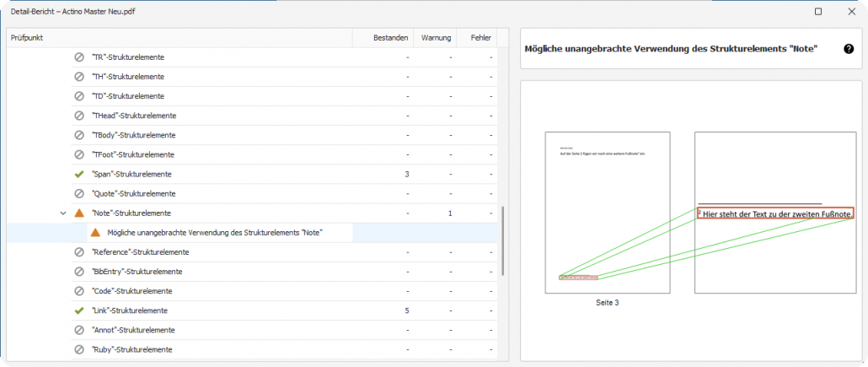Click the not-applicable icon beside "TR"-Strukturelemente
868x367 pixels.
pyautogui.click(x=79, y=57)
